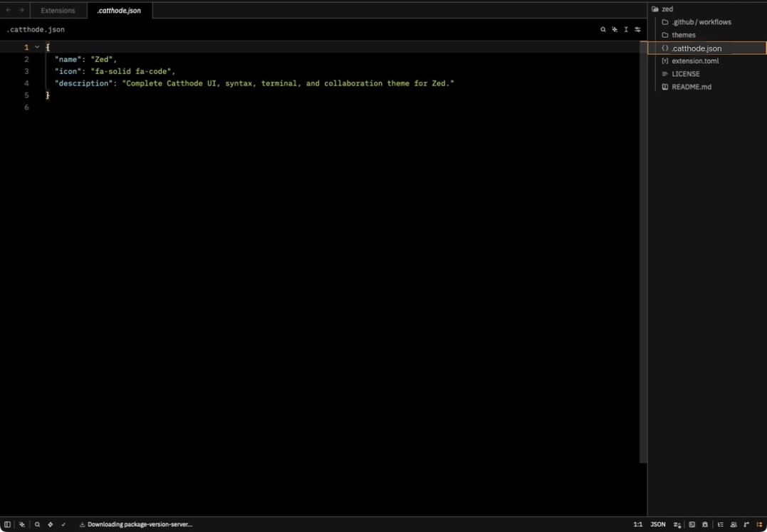This screenshot has height=532, width=767.
Task: Click the sparkle icon in the bottom-left status bar
Action: coord(21,524)
